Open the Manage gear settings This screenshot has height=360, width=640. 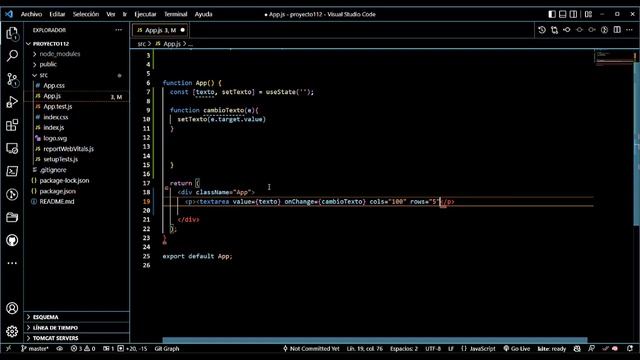tap(12, 331)
